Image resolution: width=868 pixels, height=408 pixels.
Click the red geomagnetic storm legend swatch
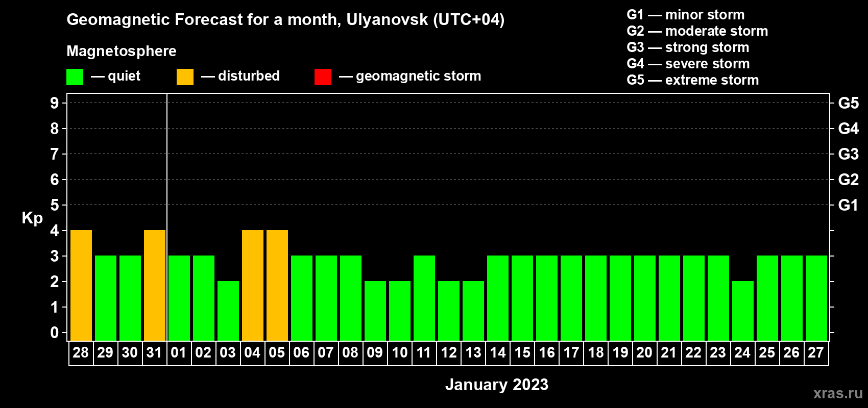(x=323, y=77)
